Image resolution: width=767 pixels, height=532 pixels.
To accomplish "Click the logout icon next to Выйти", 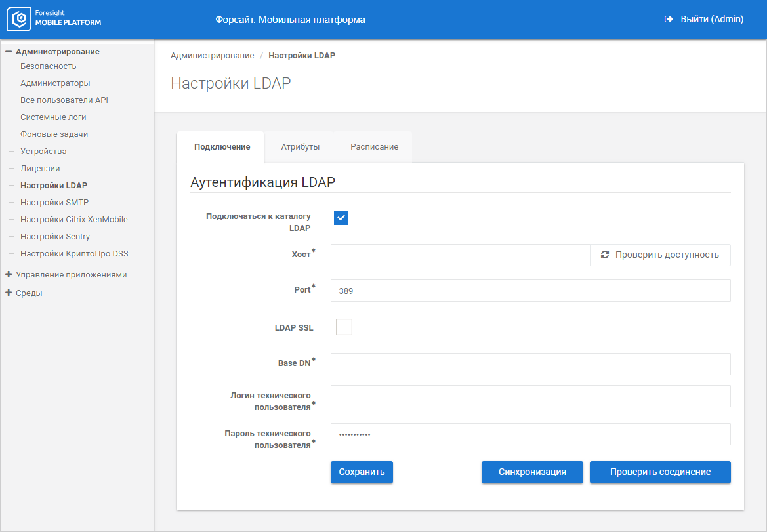I will 669,20.
